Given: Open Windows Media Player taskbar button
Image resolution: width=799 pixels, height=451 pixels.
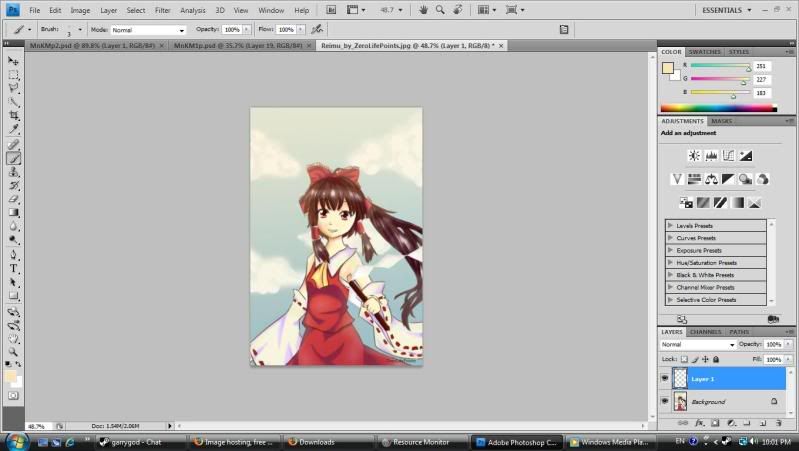Looking at the screenshot, I should tap(609, 442).
